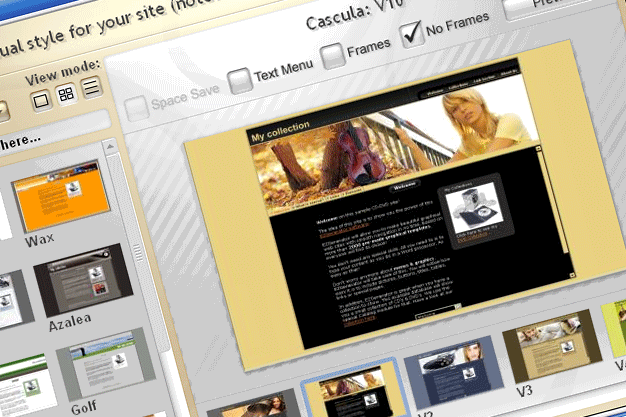Click the template list scrollbar grip
626x417 pixels.
pos(138,252)
